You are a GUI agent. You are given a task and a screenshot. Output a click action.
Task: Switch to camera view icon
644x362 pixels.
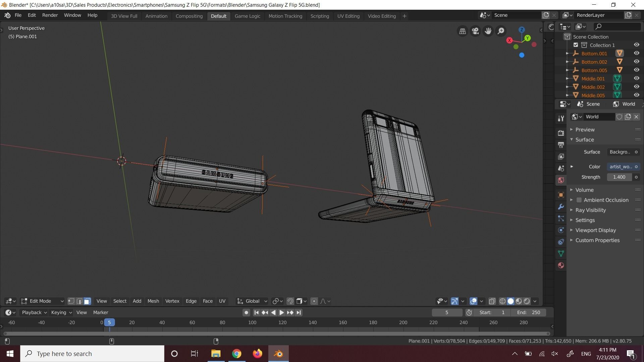475,31
